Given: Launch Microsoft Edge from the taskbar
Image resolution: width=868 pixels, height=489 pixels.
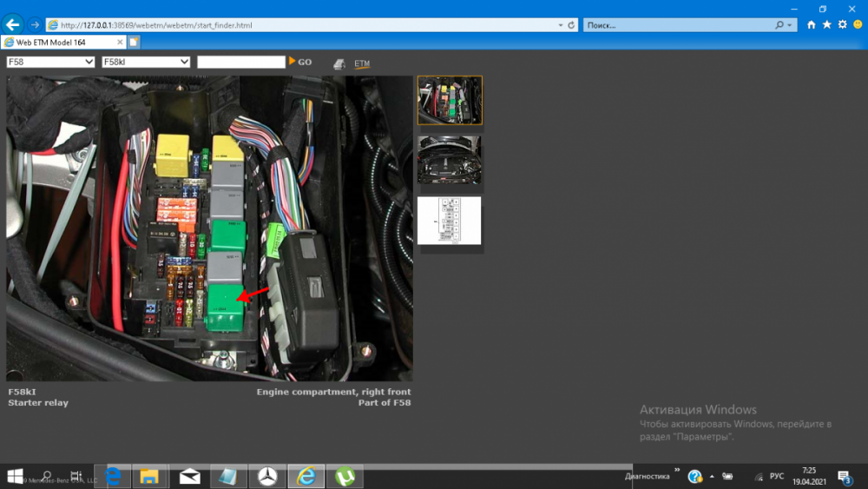Looking at the screenshot, I should 114,476.
